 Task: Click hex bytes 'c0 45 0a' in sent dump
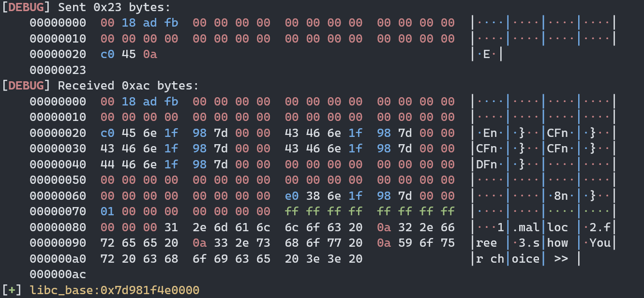click(129, 55)
